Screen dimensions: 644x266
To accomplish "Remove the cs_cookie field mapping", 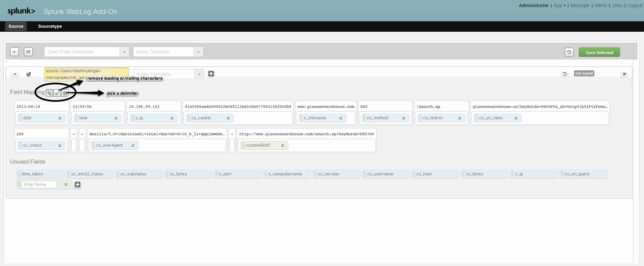I will pos(228,118).
